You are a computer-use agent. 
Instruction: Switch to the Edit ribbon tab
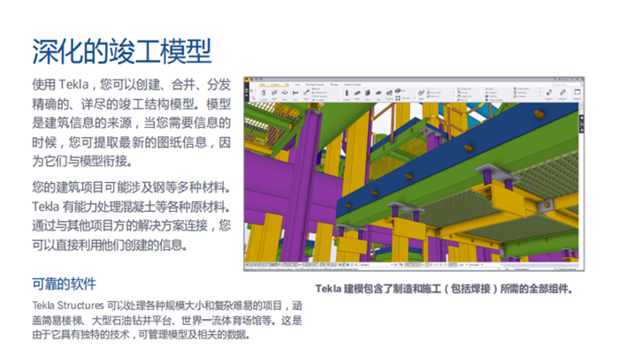pyautogui.click(x=287, y=85)
